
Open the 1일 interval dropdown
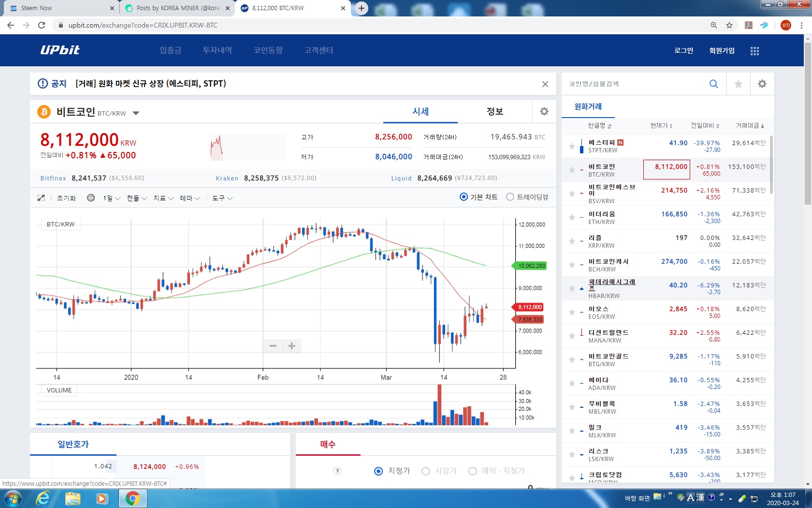[112, 198]
